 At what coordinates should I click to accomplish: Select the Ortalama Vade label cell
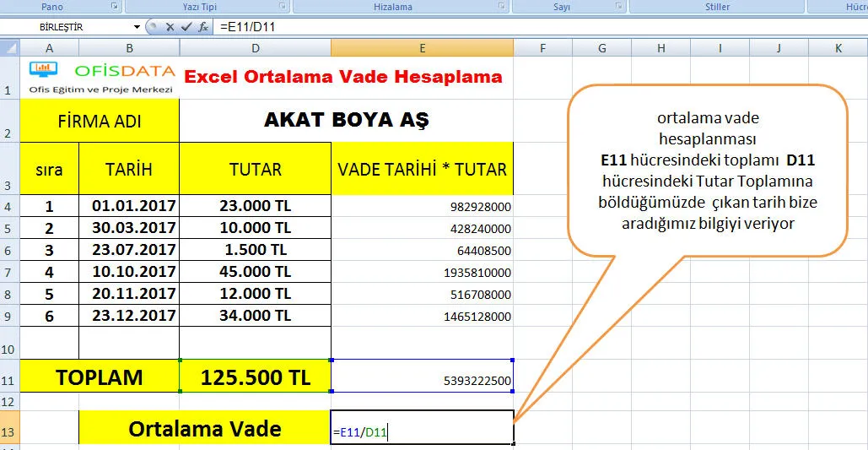click(x=204, y=428)
